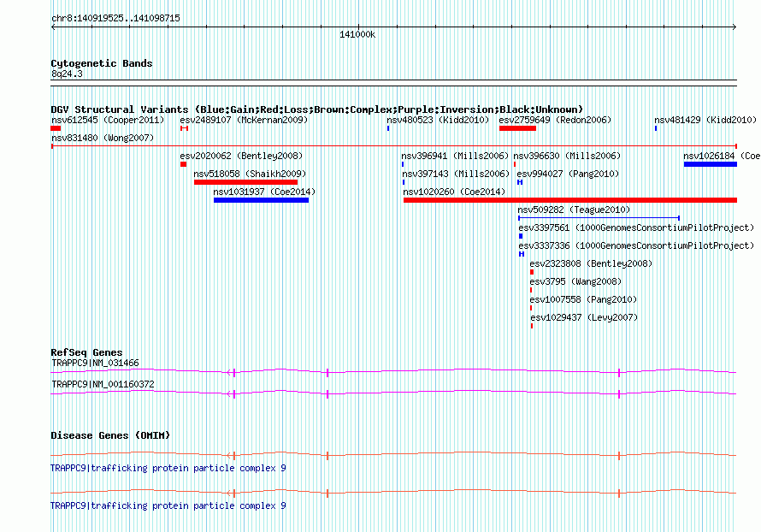Open the nsv396941 (Mills2006) variant label
761x532 pixels.
455,156
